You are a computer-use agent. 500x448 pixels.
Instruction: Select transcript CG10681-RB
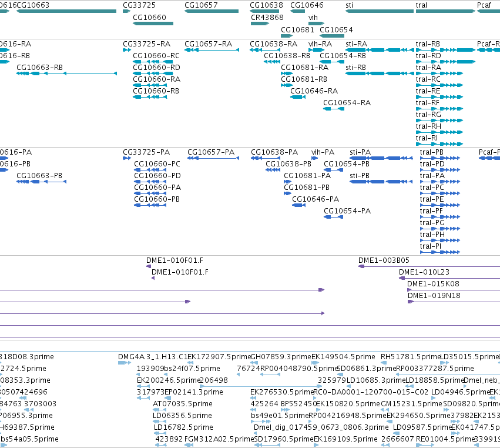tap(287, 85)
